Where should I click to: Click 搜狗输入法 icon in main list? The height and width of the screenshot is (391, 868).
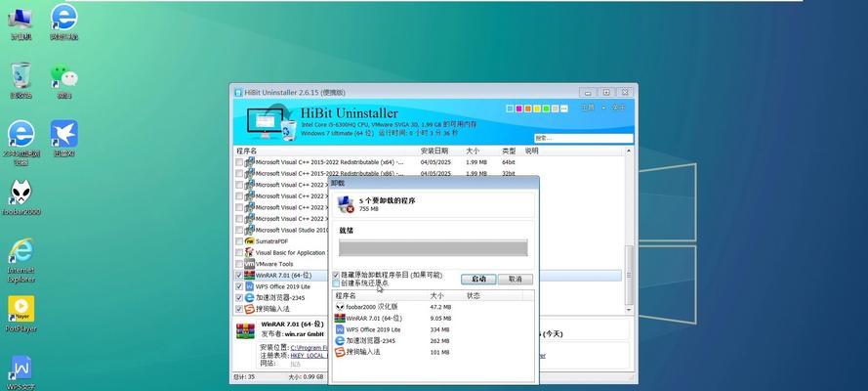pos(249,309)
